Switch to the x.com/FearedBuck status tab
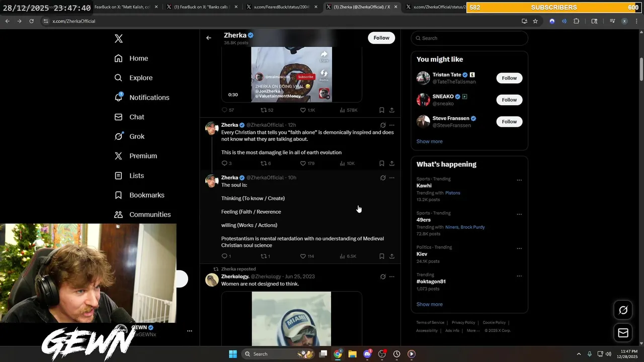 [x=282, y=7]
